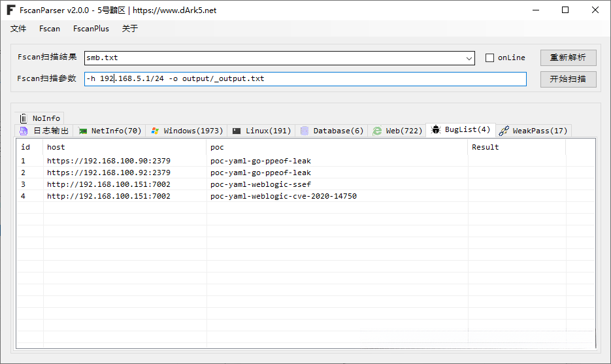This screenshot has height=364, width=611.
Task: Sort by the Result column header
Action: [x=517, y=147]
